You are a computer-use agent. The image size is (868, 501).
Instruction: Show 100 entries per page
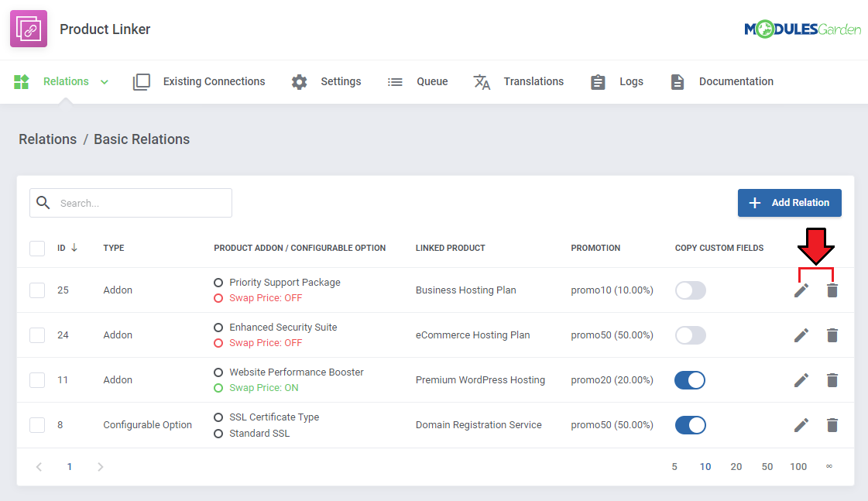pyautogui.click(x=798, y=467)
